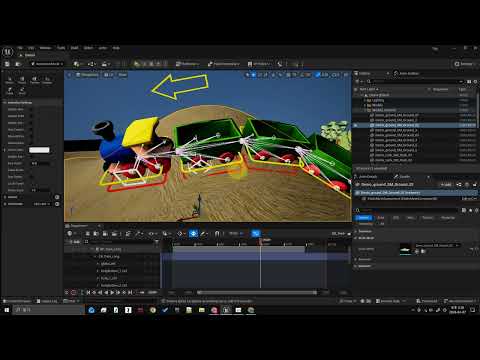Toggle visibility eye of the highlighted Outliner row
The image size is (480, 360).
click(355, 125)
